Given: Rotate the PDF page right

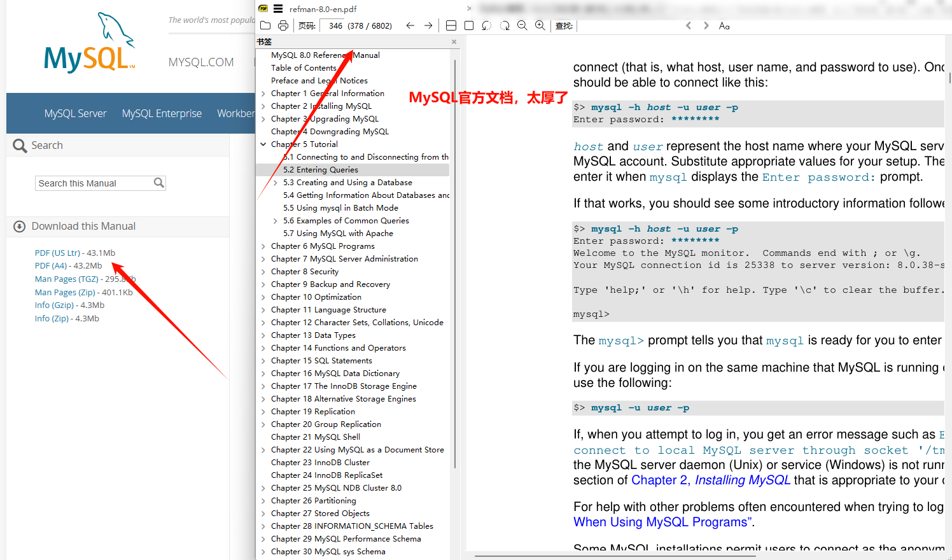Looking at the screenshot, I should tap(505, 25).
